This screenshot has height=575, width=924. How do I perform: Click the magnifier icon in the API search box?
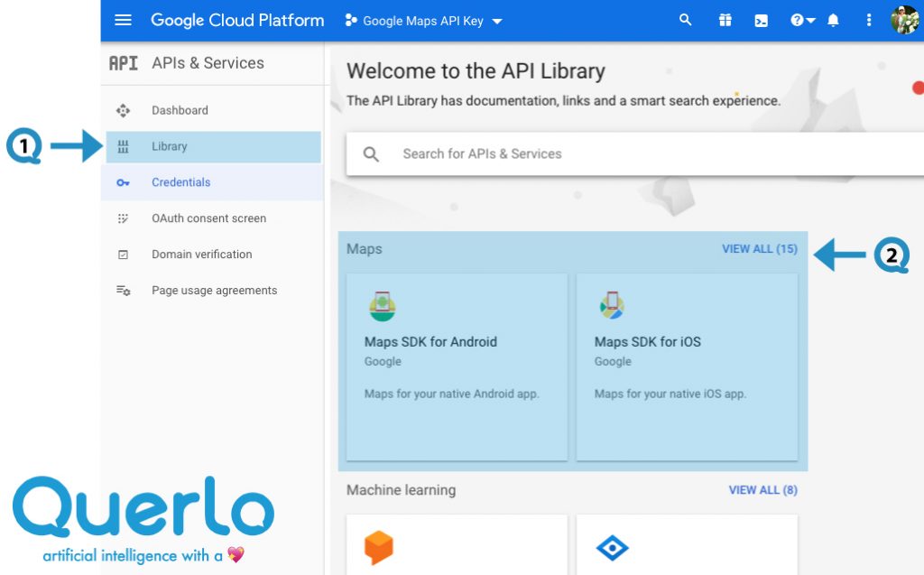coord(371,154)
